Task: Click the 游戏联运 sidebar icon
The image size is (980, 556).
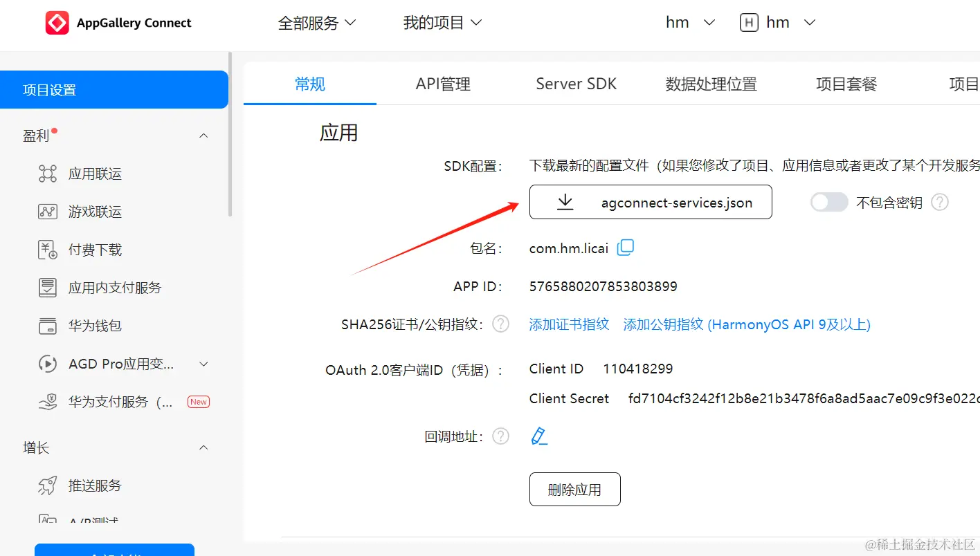Action: tap(48, 212)
